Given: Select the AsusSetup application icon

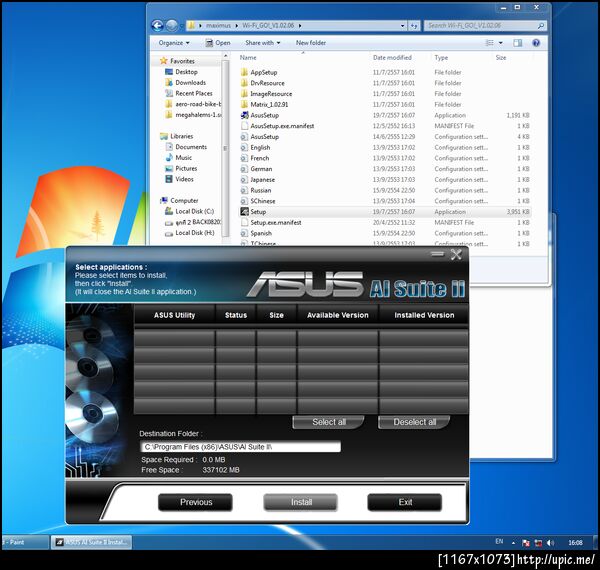Looking at the screenshot, I should pos(245,115).
